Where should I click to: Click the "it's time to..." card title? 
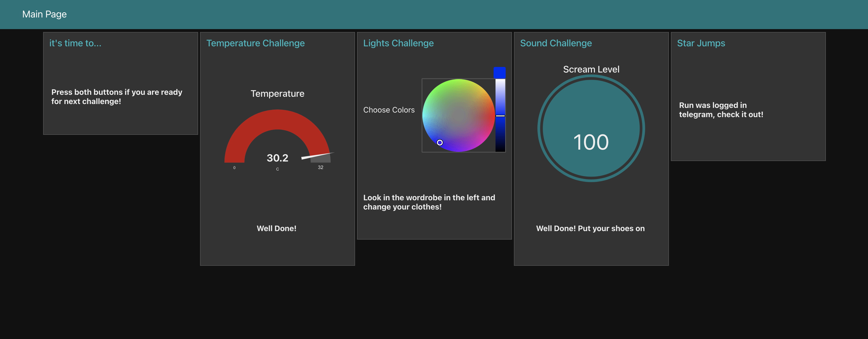click(x=75, y=43)
